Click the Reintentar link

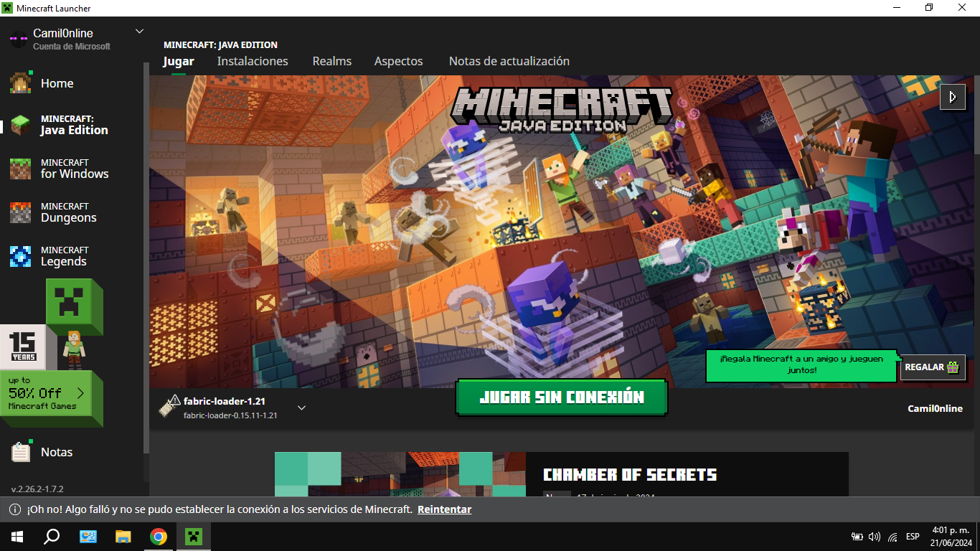pyautogui.click(x=445, y=509)
